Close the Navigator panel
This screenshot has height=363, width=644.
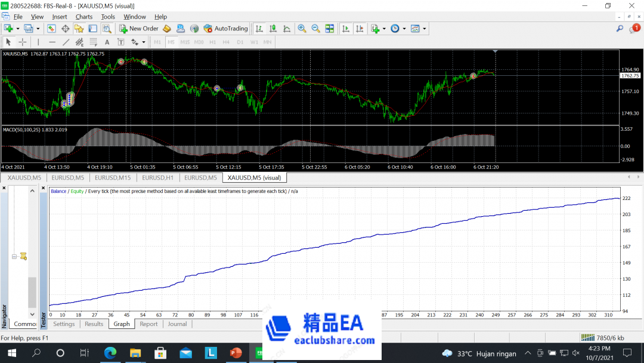click(4, 188)
